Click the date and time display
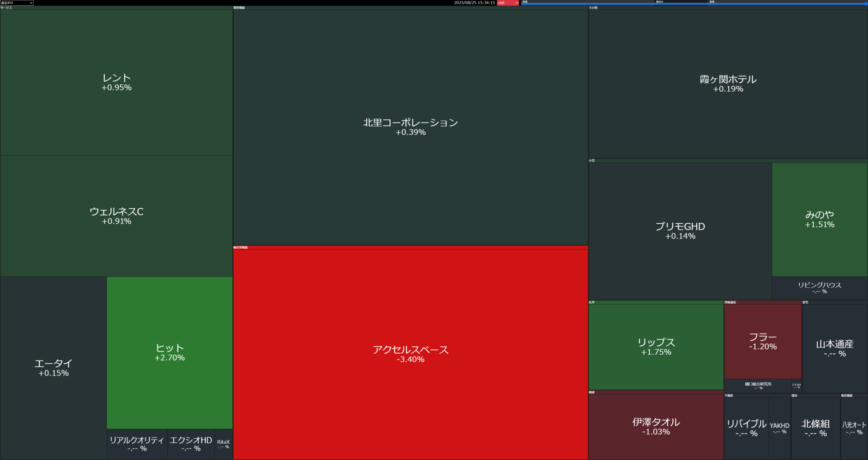This screenshot has height=460, width=868. click(x=474, y=3)
